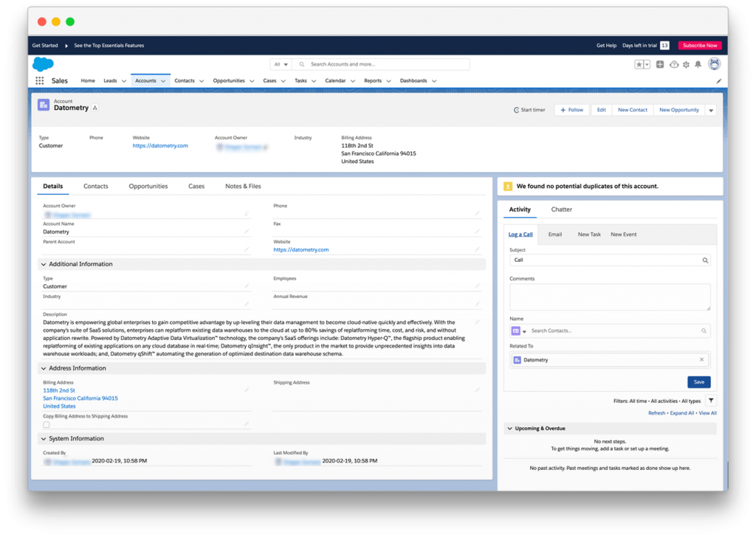Click in the global search field
Image resolution: width=756 pixels, height=546 pixels.
tap(382, 64)
